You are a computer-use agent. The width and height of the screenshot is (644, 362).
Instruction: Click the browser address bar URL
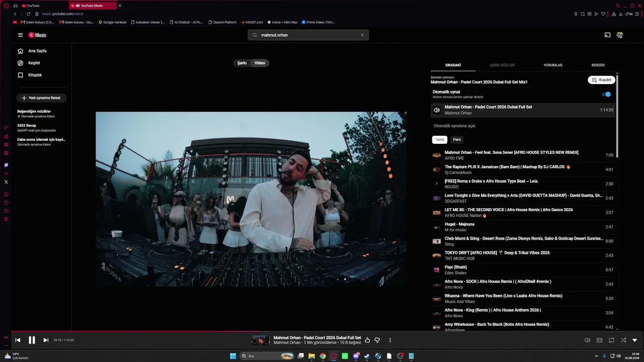(x=63, y=14)
